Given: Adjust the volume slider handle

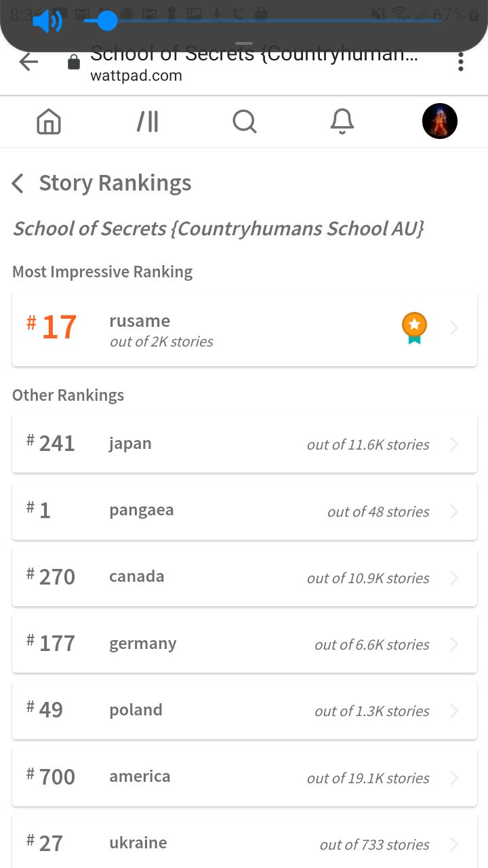Looking at the screenshot, I should (106, 21).
